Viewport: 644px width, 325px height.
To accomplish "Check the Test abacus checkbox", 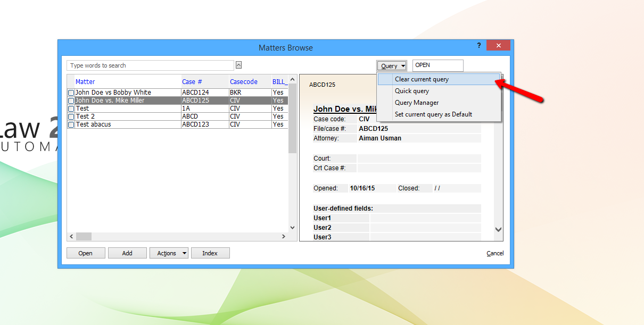I will 71,124.
